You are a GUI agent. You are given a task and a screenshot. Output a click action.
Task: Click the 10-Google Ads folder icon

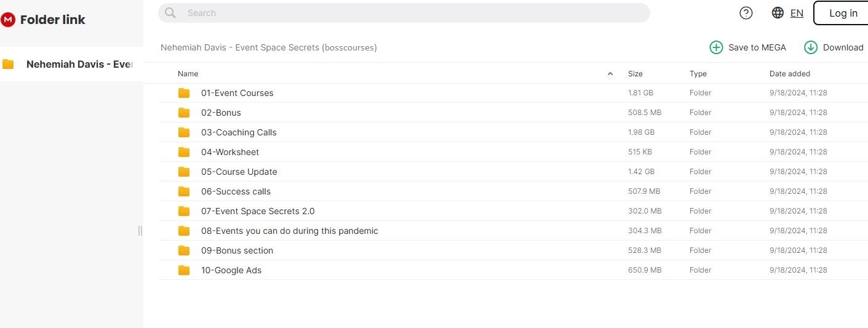(x=184, y=270)
